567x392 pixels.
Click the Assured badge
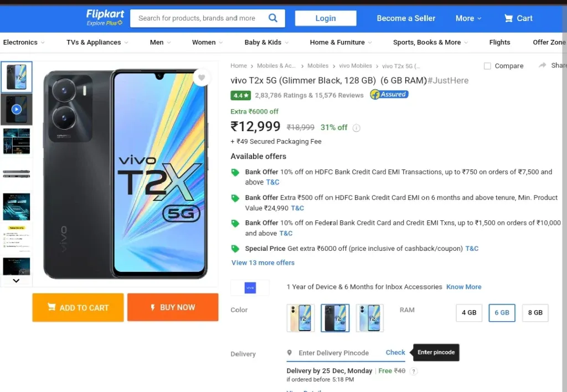(x=389, y=94)
